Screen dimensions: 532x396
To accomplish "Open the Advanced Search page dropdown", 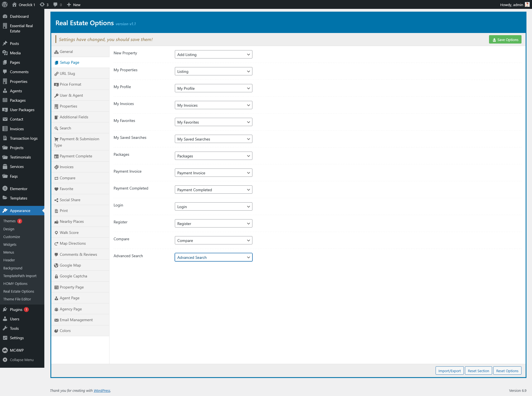I will click(x=213, y=257).
